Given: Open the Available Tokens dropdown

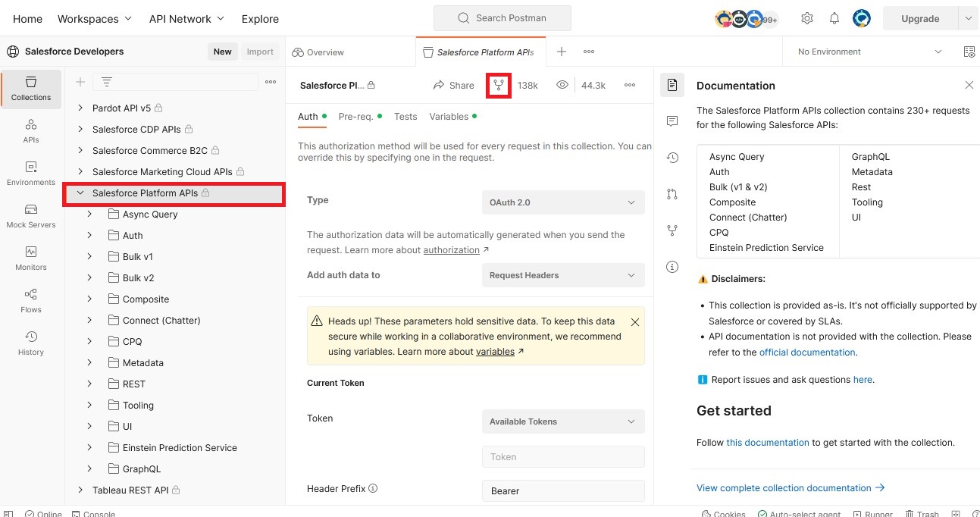Looking at the screenshot, I should click(x=562, y=421).
